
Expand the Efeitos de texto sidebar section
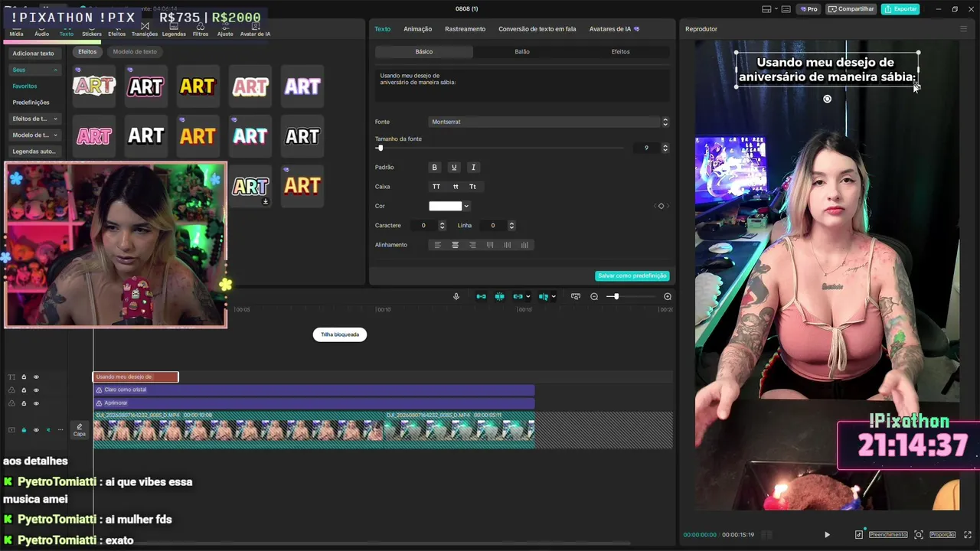[34, 119]
